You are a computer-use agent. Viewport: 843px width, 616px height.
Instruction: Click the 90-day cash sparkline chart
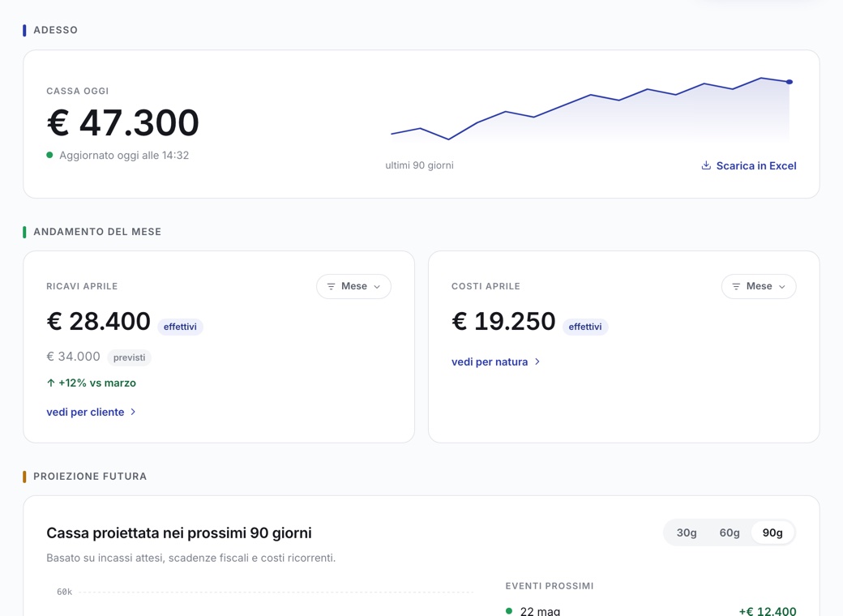[590, 109]
